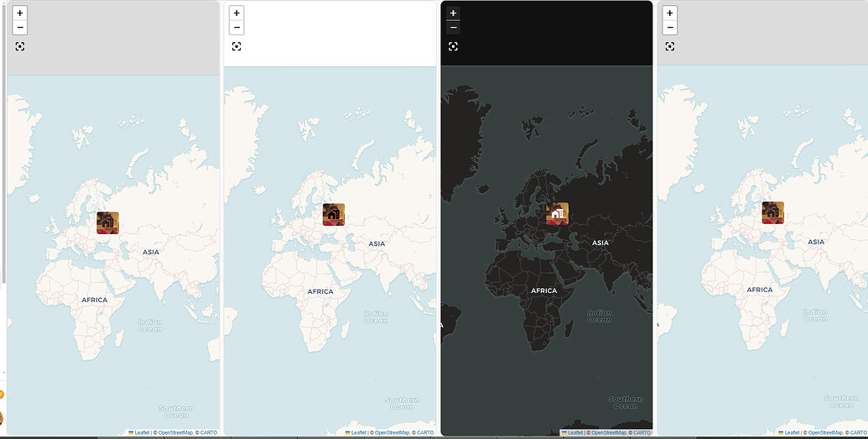Zoom in on the dark-themed map
Screen dimensions: 868x439
[453, 13]
